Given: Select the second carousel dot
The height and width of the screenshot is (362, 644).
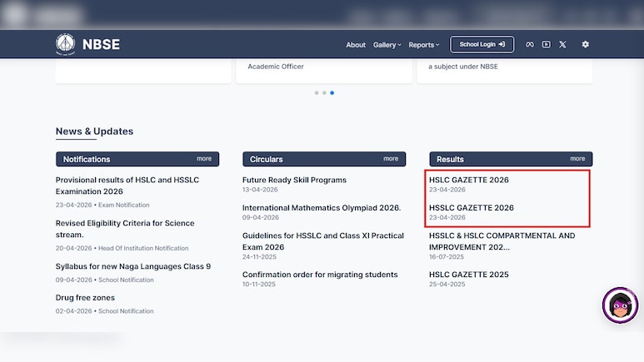Looking at the screenshot, I should point(324,92).
